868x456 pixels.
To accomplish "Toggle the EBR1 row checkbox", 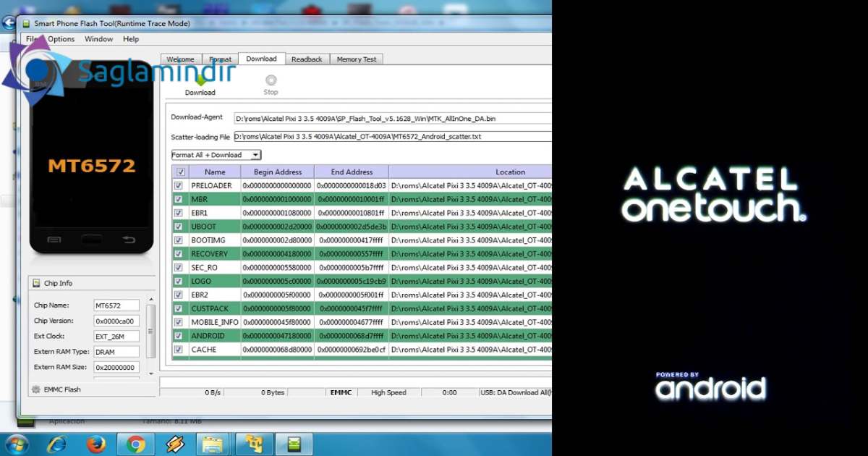I will tap(178, 213).
